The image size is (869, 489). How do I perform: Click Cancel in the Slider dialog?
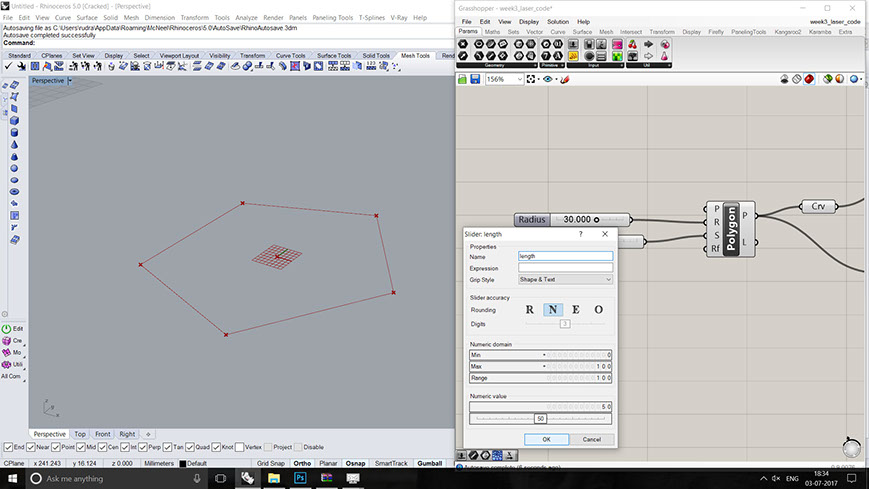point(591,439)
